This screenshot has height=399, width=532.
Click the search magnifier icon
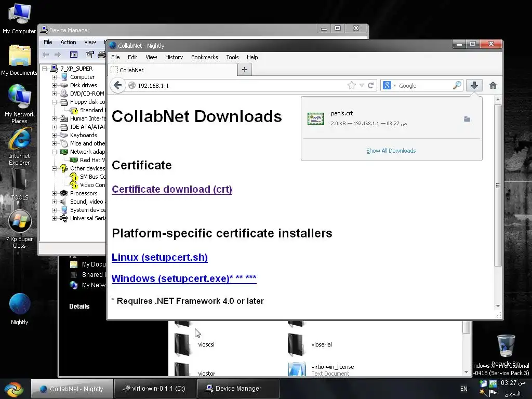(x=457, y=85)
